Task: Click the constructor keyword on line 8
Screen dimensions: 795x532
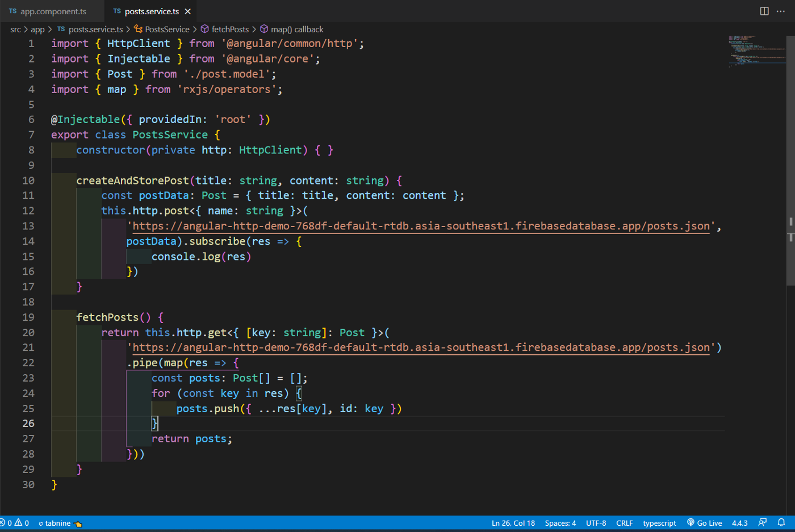Action: 111,150
